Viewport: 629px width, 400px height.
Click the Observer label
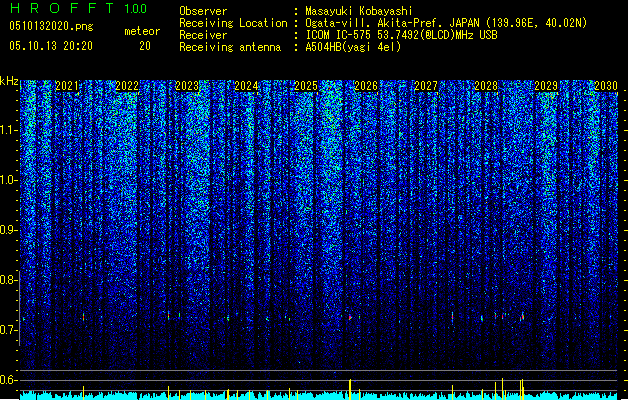(203, 11)
